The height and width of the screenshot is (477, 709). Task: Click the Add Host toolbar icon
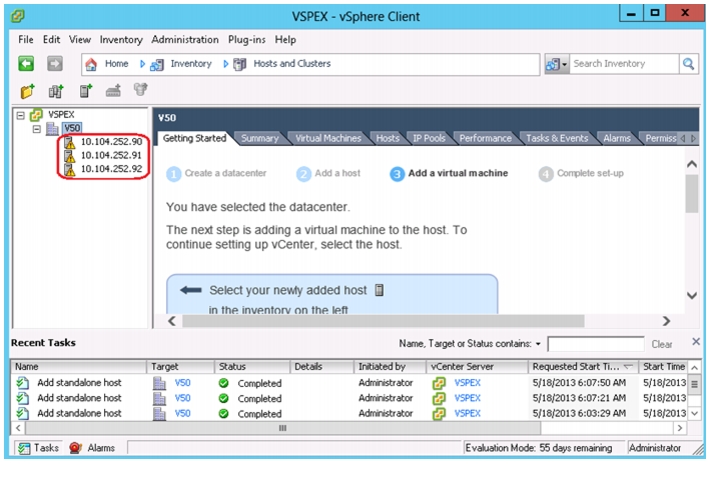coord(86,91)
